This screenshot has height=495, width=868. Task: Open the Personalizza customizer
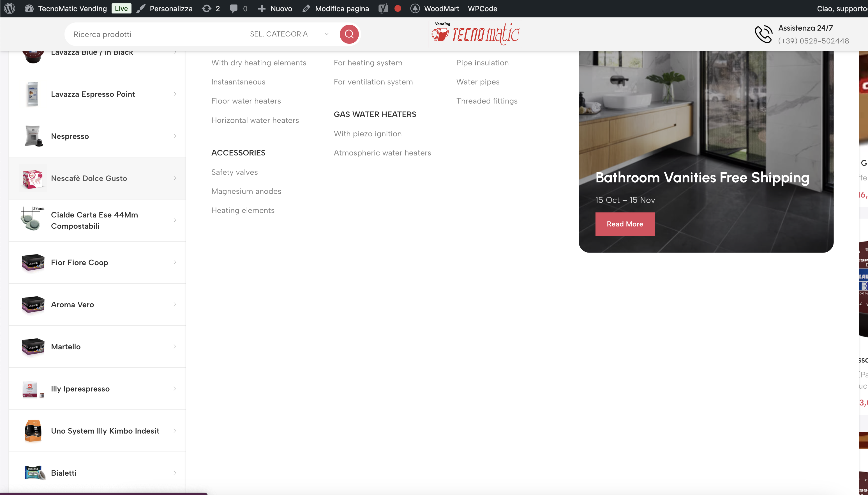click(171, 8)
